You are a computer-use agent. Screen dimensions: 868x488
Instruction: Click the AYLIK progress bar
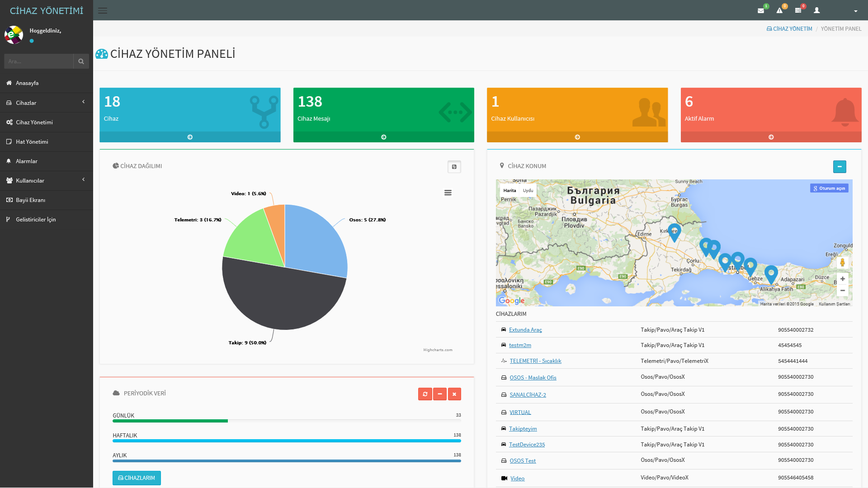pos(287,461)
